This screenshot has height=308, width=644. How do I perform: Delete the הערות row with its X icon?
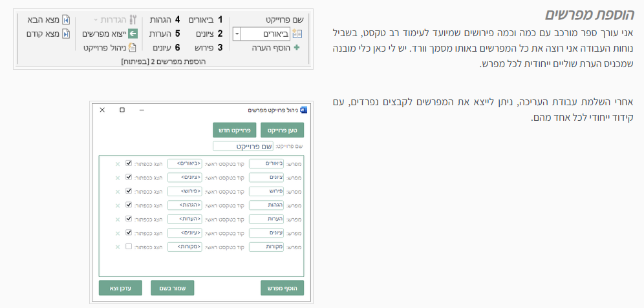(118, 220)
